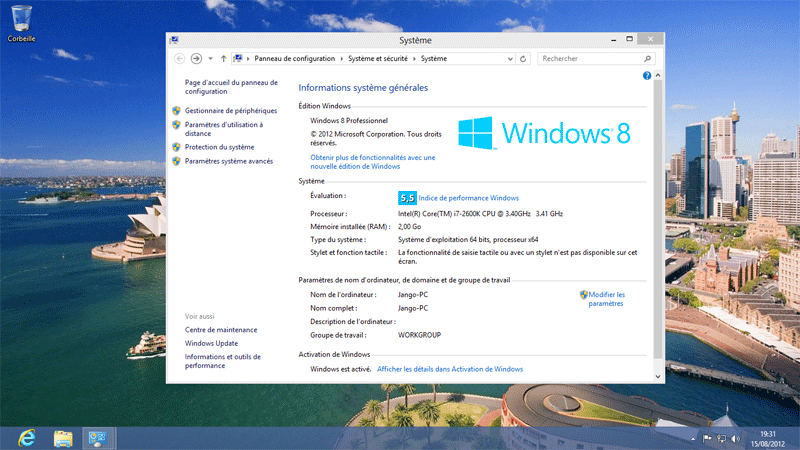Open Centre de maintenance link

tap(221, 330)
